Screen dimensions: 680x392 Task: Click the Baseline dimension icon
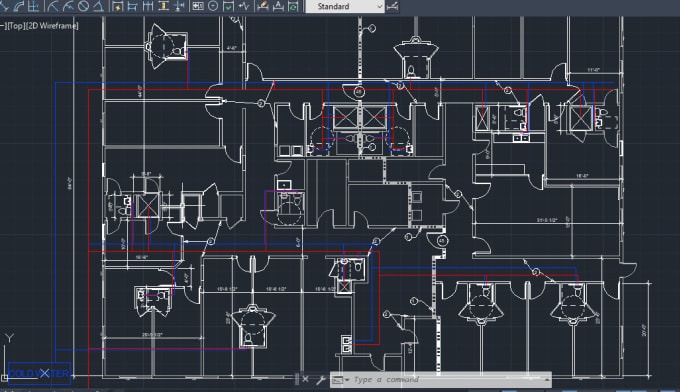(x=133, y=6)
